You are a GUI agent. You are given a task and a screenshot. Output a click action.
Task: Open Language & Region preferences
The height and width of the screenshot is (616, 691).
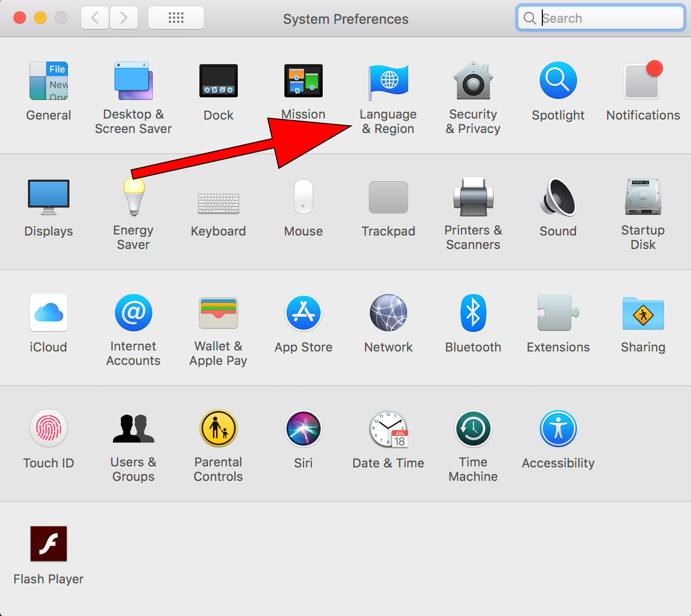coord(388,82)
